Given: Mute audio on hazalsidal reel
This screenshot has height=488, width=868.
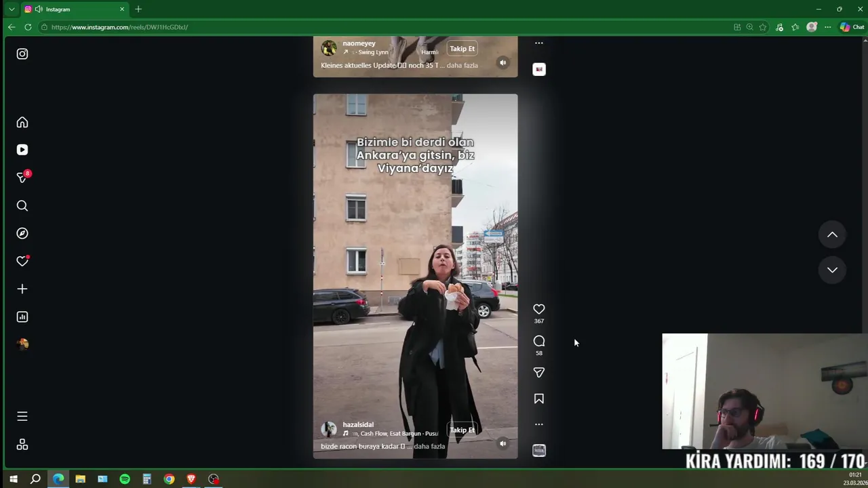Looking at the screenshot, I should [x=503, y=443].
